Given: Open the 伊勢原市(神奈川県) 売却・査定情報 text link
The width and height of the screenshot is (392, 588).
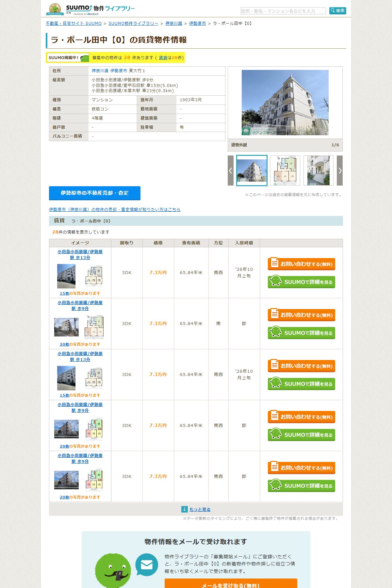Looking at the screenshot, I should (x=115, y=210).
